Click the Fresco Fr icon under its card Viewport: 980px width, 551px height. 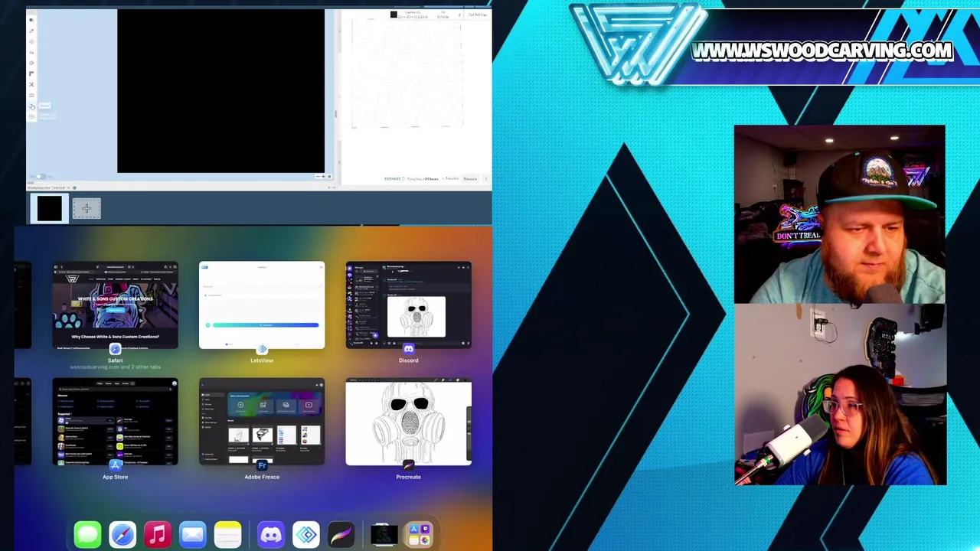click(x=262, y=465)
